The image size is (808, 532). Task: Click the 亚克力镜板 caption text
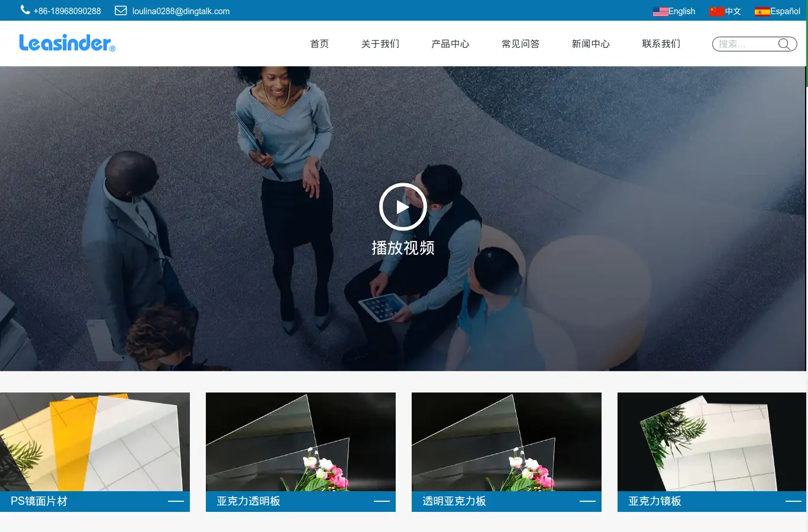pos(655,501)
